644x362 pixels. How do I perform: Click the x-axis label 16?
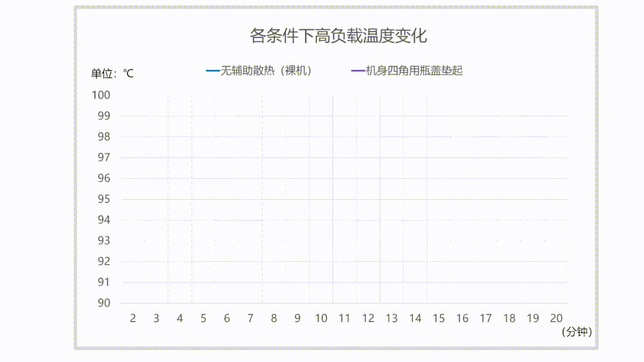[462, 318]
